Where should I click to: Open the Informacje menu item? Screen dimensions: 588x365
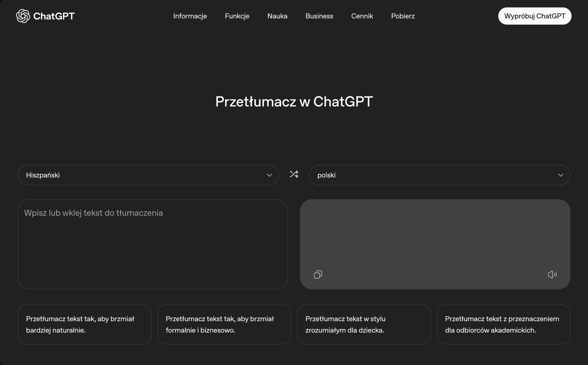tap(190, 16)
